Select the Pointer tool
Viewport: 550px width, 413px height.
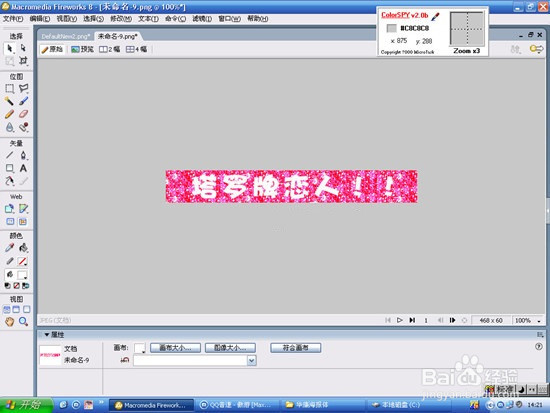9,48
